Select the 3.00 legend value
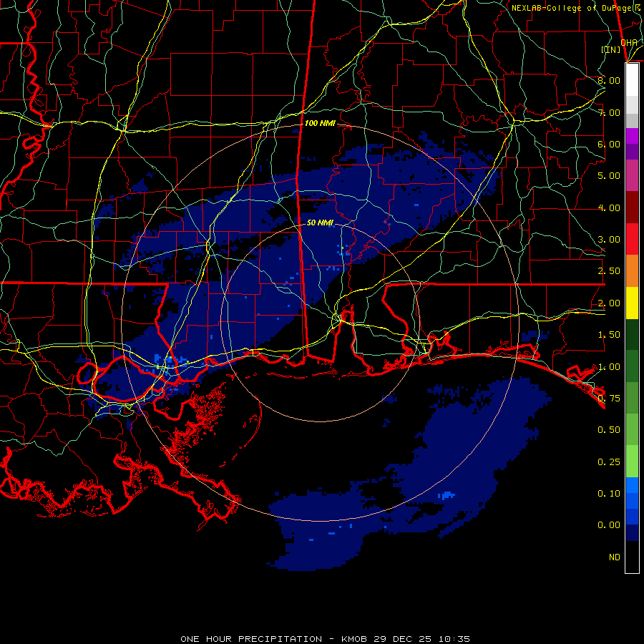The height and width of the screenshot is (644, 644). pyautogui.click(x=609, y=240)
